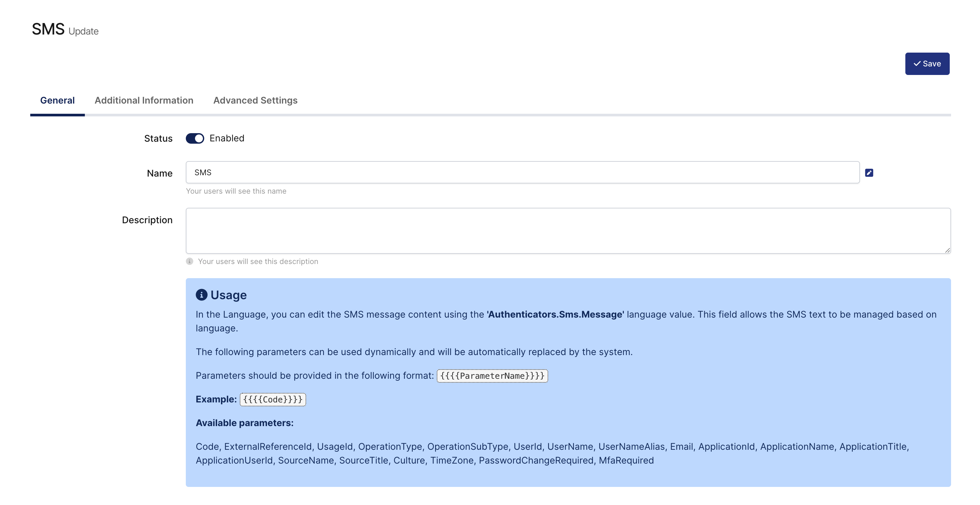
Task: Click the 'ExternalReferenceId' parameter name
Action: 267,446
